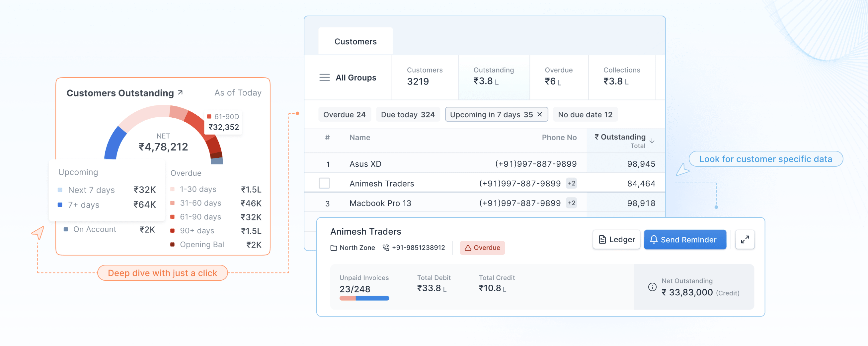Image resolution: width=868 pixels, height=346 pixels.
Task: Click the Send Reminder button
Action: pos(685,239)
